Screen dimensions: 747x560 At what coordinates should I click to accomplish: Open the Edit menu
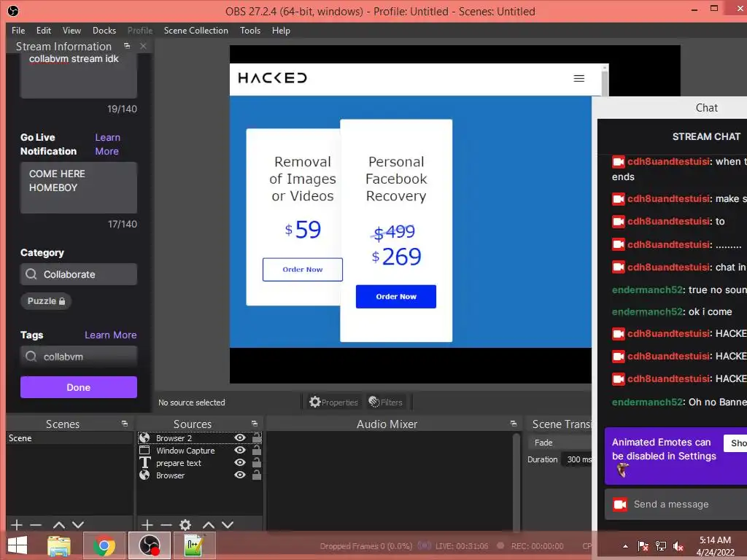pyautogui.click(x=43, y=31)
